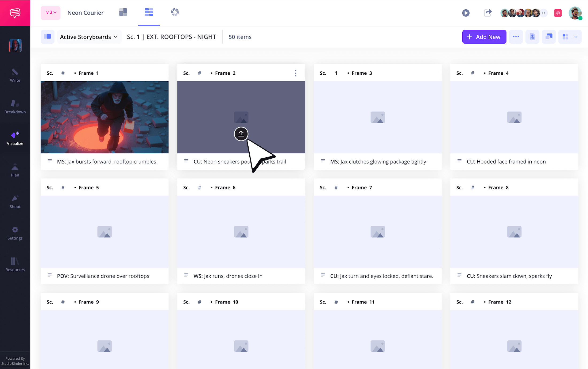
Task: Select the Breakdown tool in the sidebar
Action: (x=15, y=107)
